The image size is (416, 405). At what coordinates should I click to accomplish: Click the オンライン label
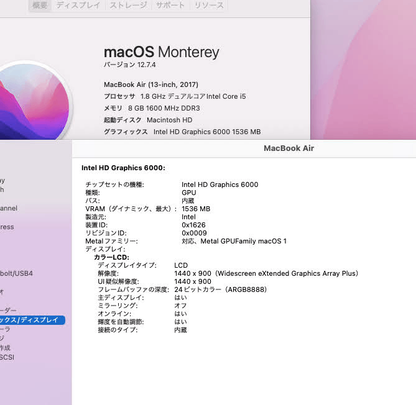(x=114, y=314)
